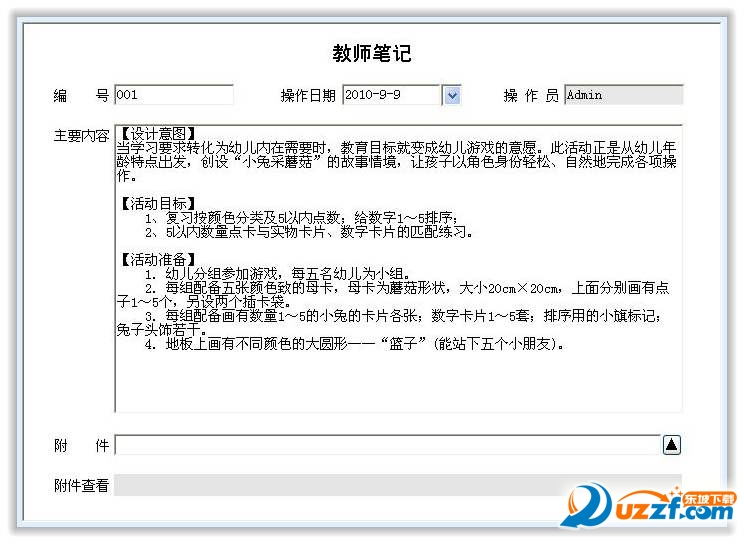Click the 操作日期 label
This screenshot has height=544, width=744.
click(x=308, y=95)
